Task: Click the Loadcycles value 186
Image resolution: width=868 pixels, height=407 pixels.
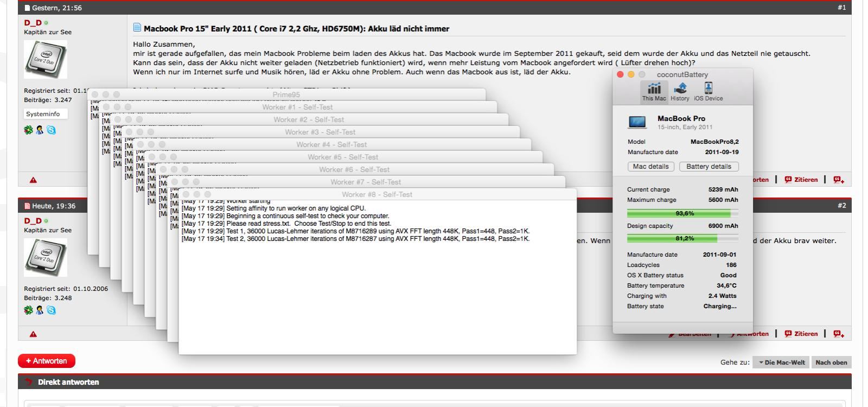Action: 731,265
